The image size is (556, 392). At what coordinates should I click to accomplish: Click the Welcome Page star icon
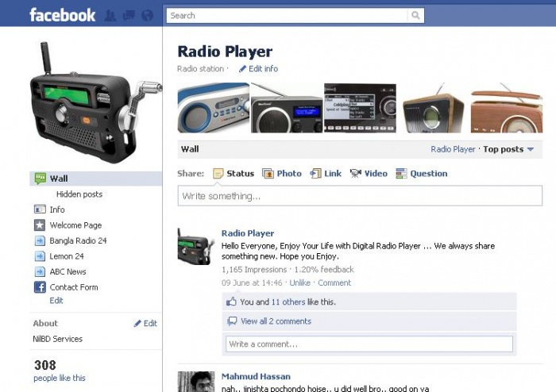40,225
